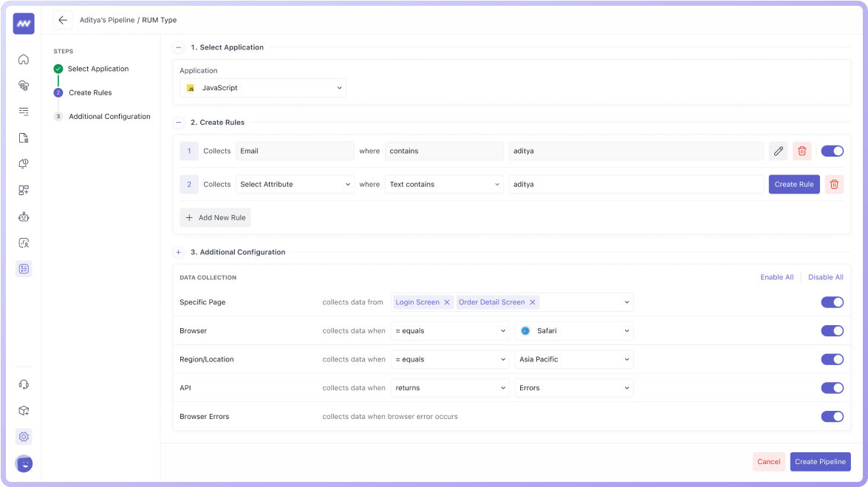Open the JavaScript application dropdown

263,87
